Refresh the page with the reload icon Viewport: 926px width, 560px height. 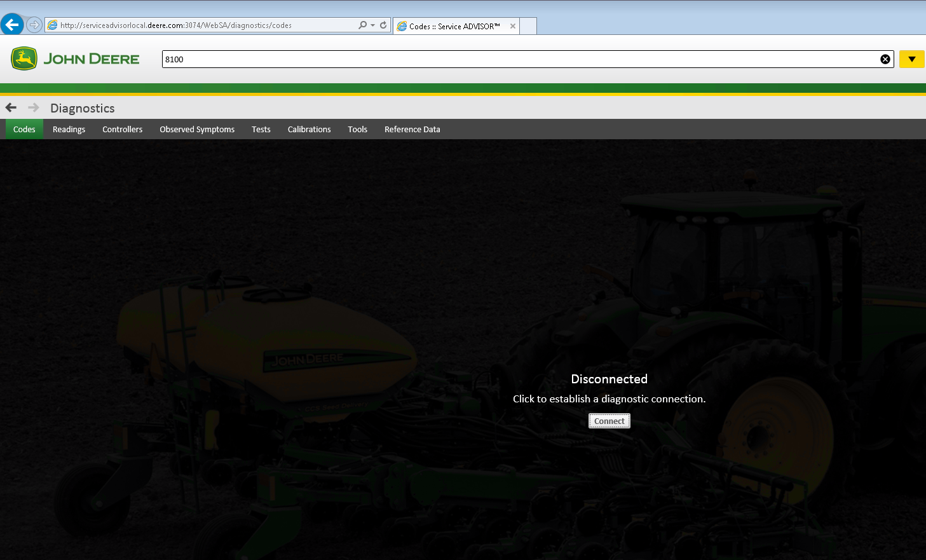coord(383,25)
